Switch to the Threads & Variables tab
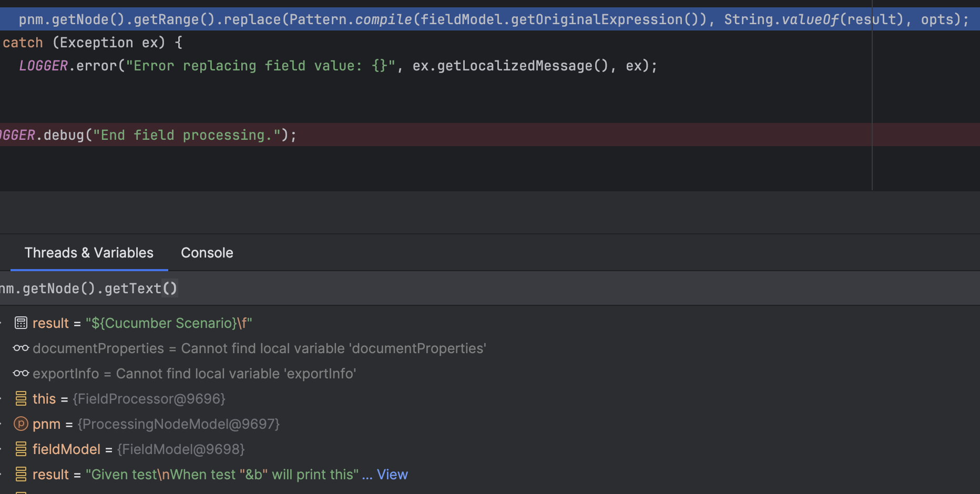 [x=89, y=253]
